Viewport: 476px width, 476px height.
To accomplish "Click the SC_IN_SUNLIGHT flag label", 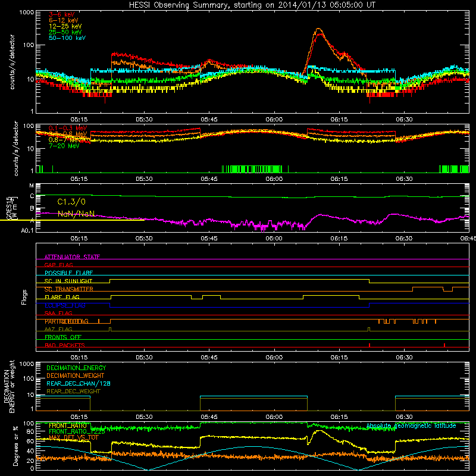I will [x=68, y=281].
